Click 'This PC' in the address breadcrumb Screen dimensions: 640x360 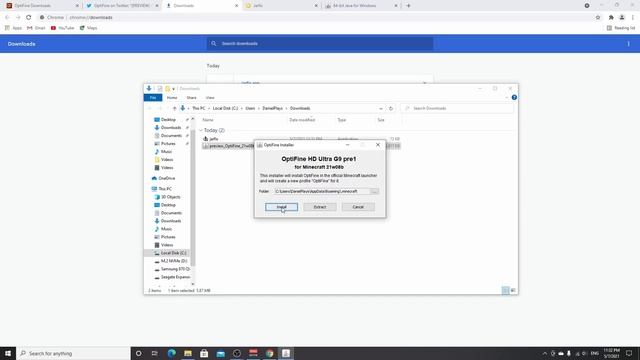pyautogui.click(x=199, y=108)
